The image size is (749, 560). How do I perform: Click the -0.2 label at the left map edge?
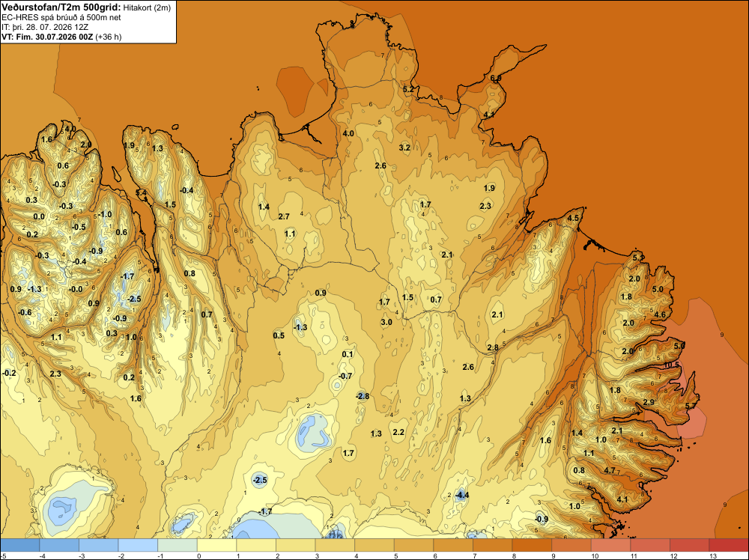point(8,373)
